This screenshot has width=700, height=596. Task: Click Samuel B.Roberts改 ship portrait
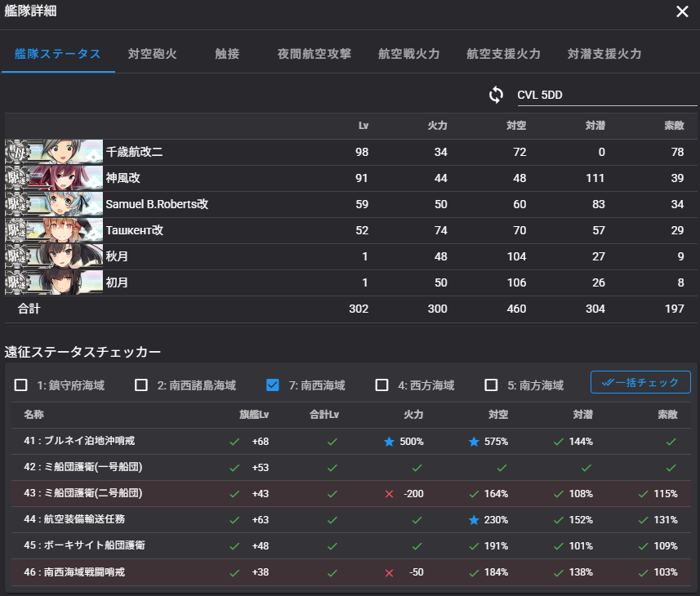(x=54, y=204)
